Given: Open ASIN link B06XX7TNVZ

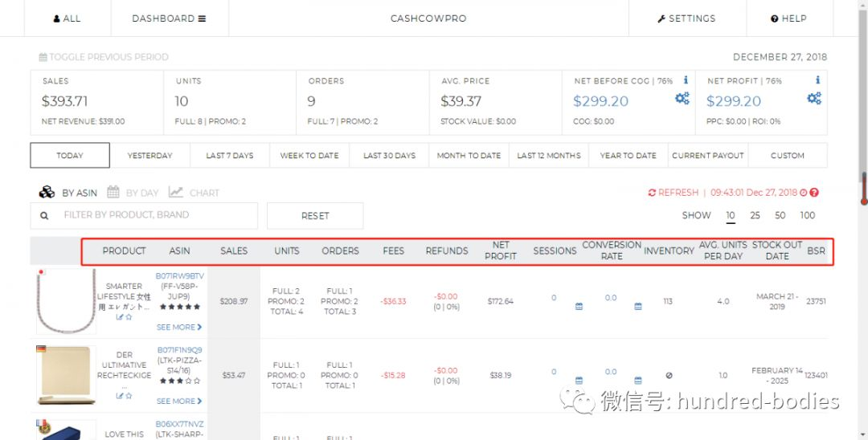Looking at the screenshot, I should tap(180, 424).
